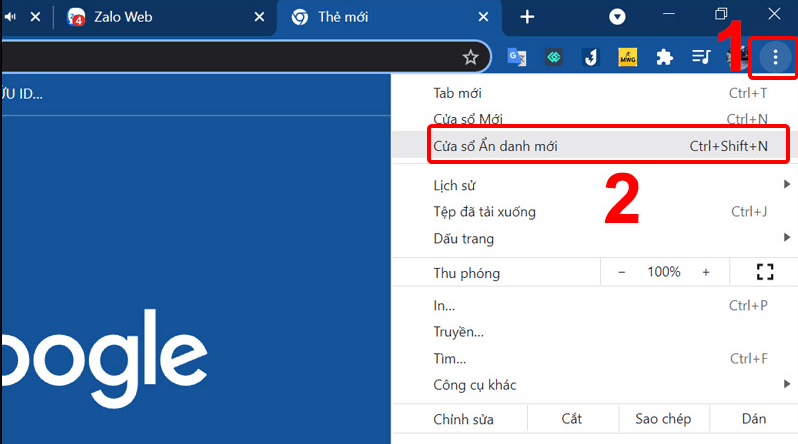Increase zoom with the plus button

click(x=706, y=272)
